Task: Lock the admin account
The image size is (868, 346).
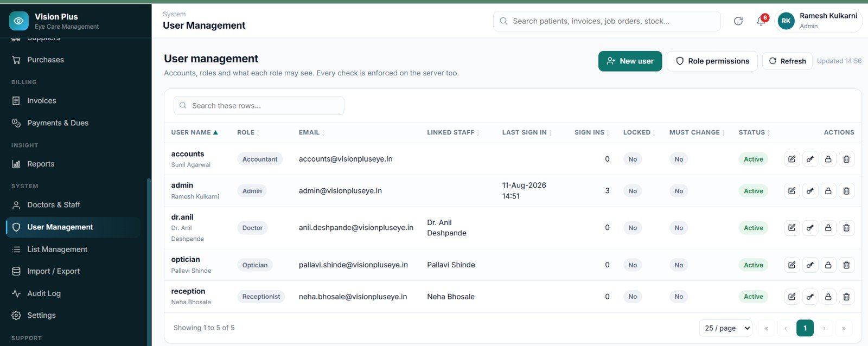Action: pyautogui.click(x=828, y=191)
